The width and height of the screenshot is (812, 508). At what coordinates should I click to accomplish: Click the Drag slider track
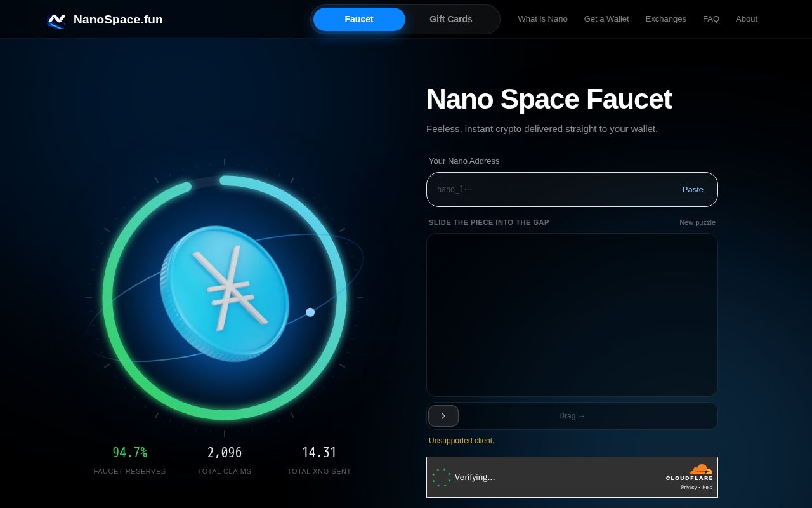pyautogui.click(x=572, y=416)
